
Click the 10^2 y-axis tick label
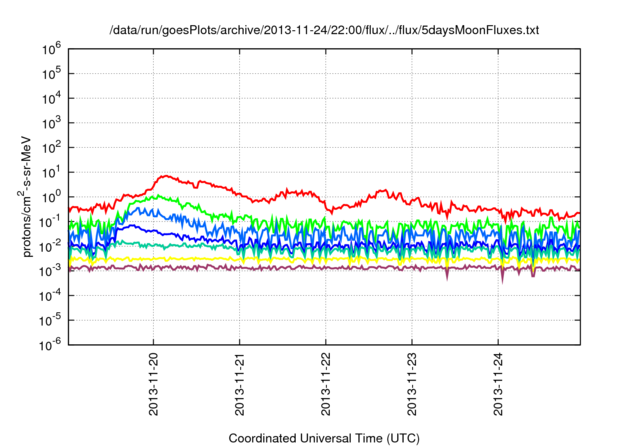click(x=51, y=148)
